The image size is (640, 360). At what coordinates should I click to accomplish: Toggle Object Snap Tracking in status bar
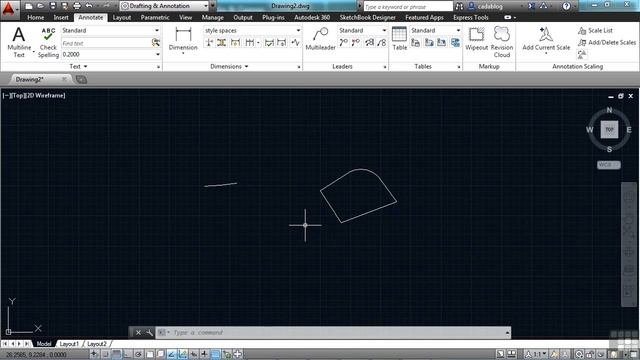[x=171, y=354]
